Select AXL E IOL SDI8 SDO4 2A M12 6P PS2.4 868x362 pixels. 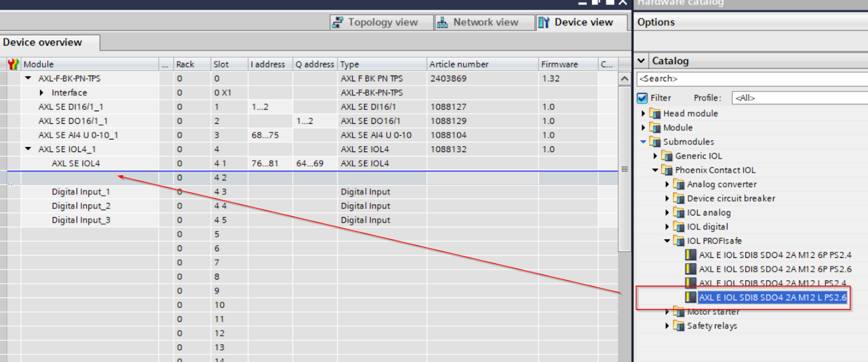click(x=775, y=255)
